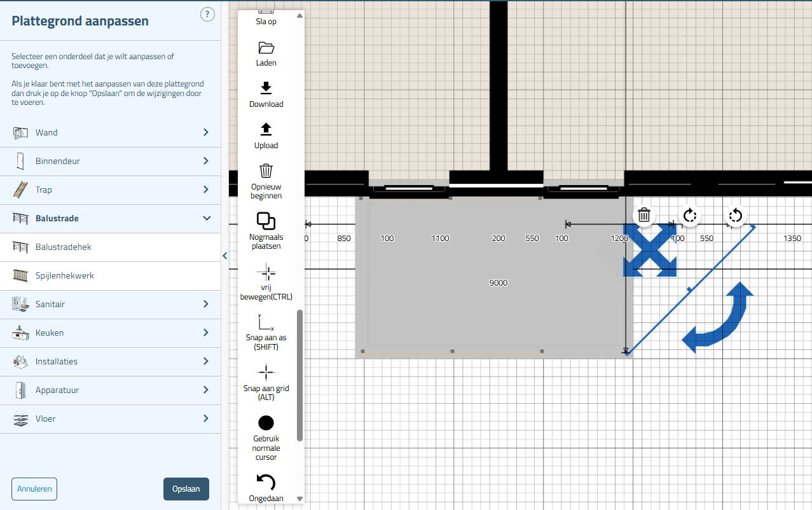Rotate selected object clockwise

(x=690, y=216)
